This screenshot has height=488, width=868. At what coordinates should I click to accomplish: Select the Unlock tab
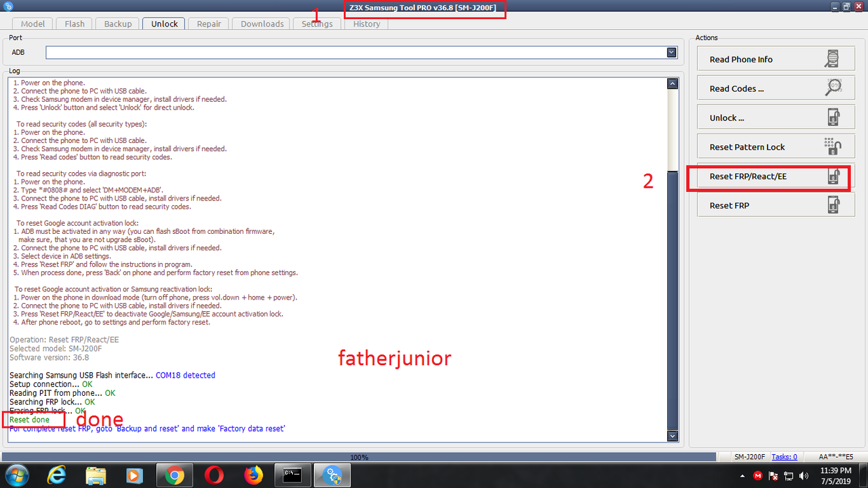point(164,24)
